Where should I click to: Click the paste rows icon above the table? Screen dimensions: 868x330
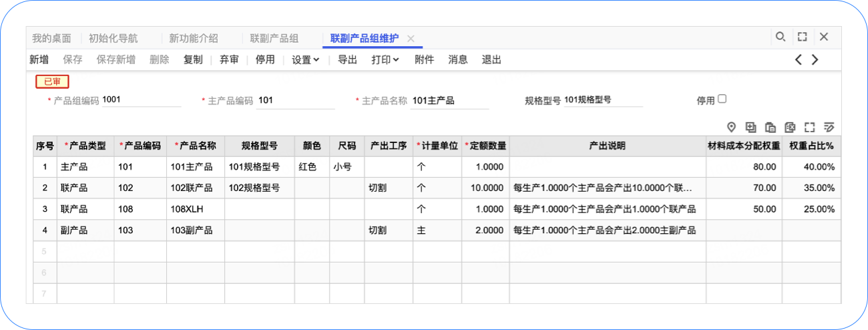point(771,127)
